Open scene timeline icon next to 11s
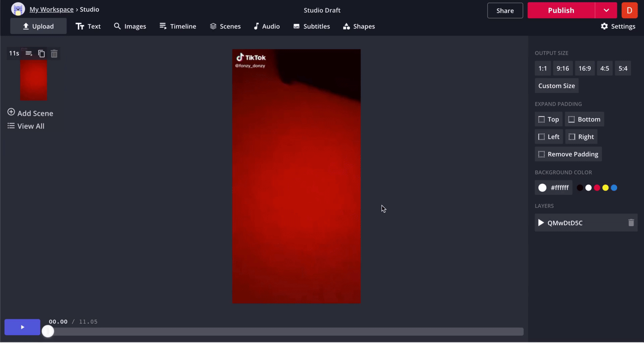The image size is (644, 343). (29, 54)
